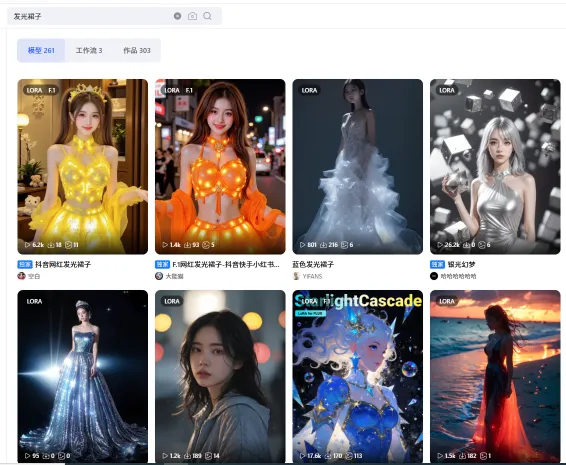Click the emoji reaction icon showing 14
The height and width of the screenshot is (465, 566).
[x=208, y=456]
